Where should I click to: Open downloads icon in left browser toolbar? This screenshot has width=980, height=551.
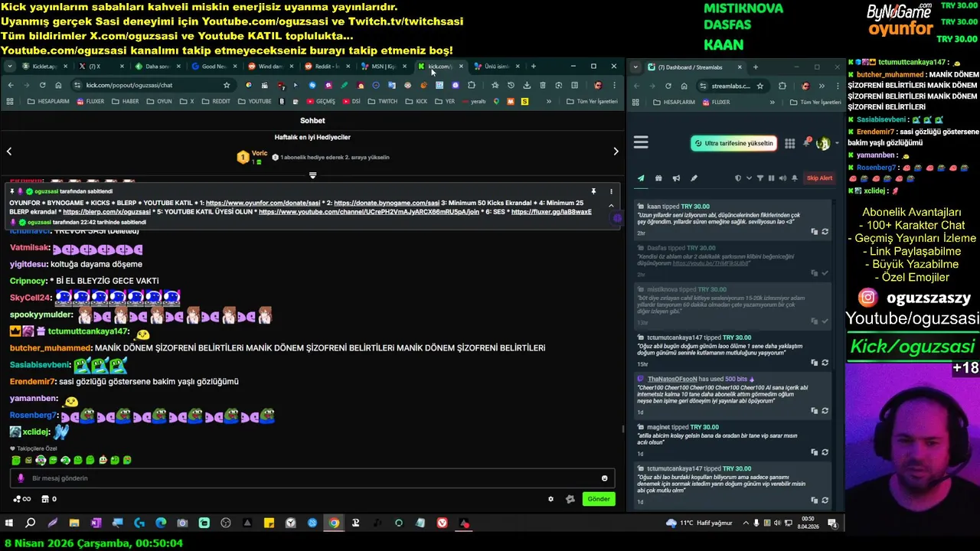(527, 85)
